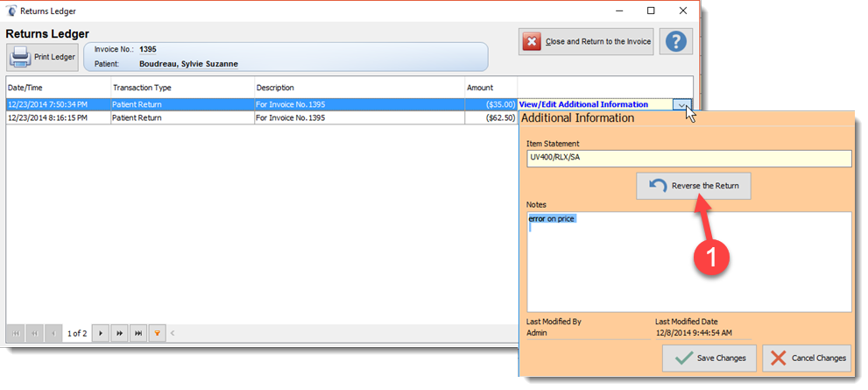Close the Returns Ledger window

tap(683, 11)
